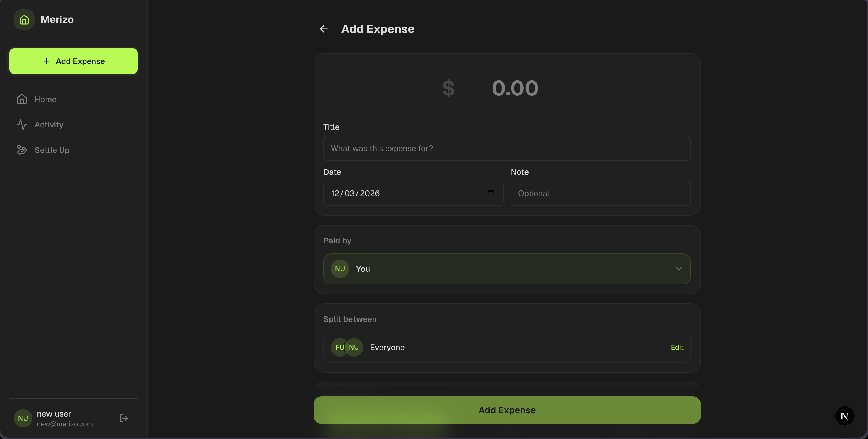Submit with the bottom Add Expense button
Image resolution: width=868 pixels, height=439 pixels.
pos(507,410)
